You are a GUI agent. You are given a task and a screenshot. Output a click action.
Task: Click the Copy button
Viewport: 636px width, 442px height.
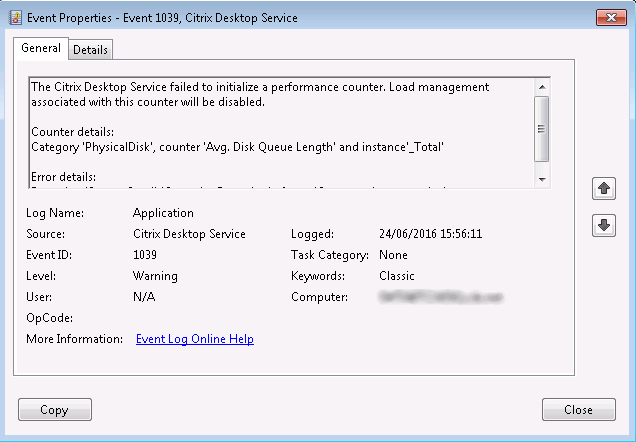coord(55,410)
